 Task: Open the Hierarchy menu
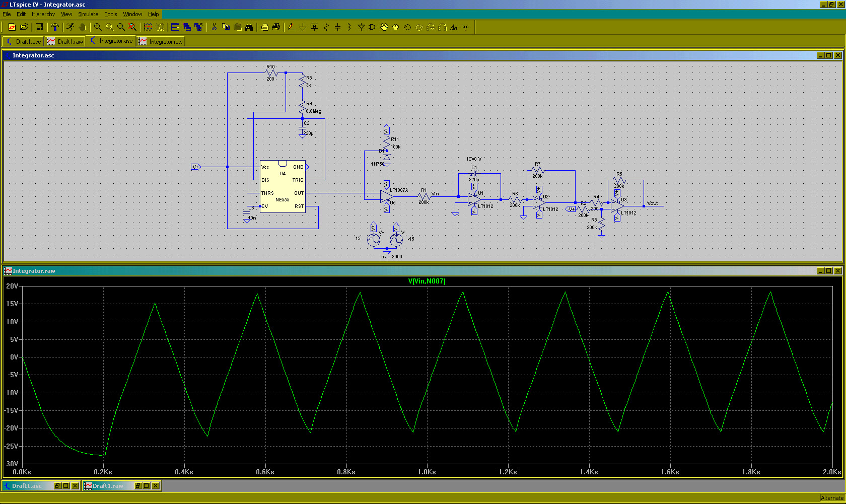[x=43, y=14]
